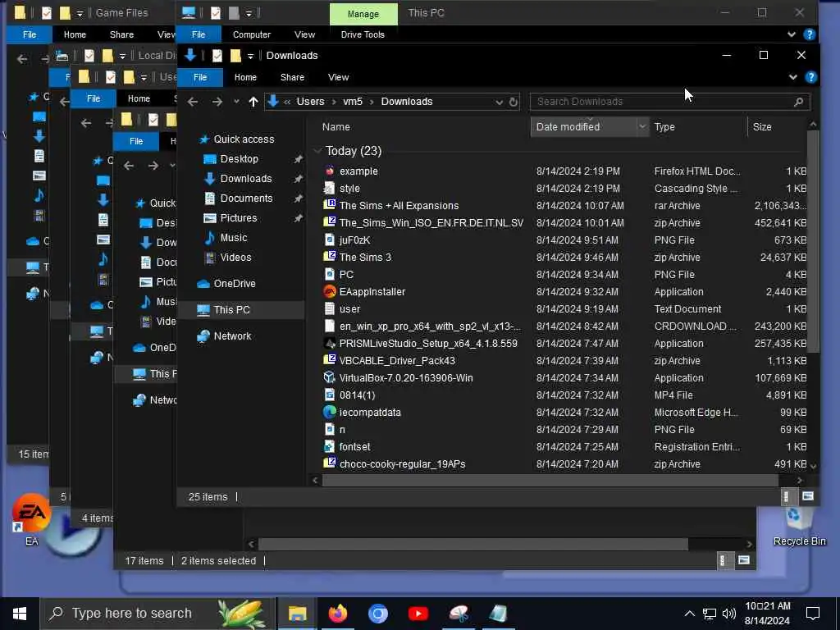Switch to large icons view in Downloads
The image size is (840, 630).
point(807,496)
